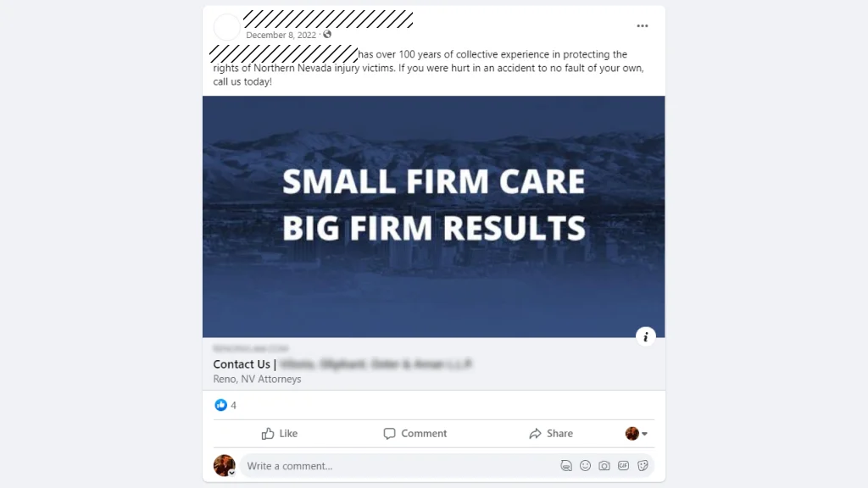
Task: Attach a photo using camera icon
Action: click(604, 466)
